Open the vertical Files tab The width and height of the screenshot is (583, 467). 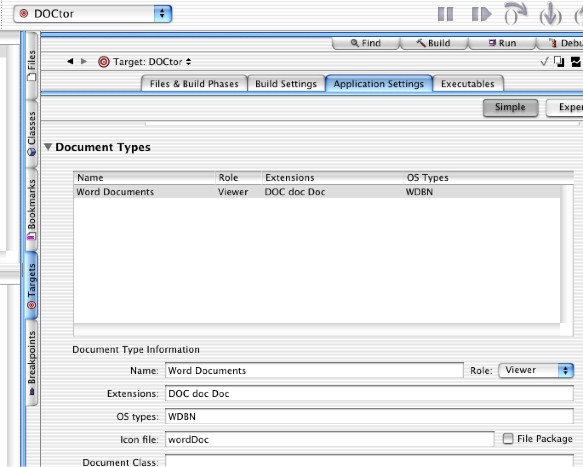[32, 65]
